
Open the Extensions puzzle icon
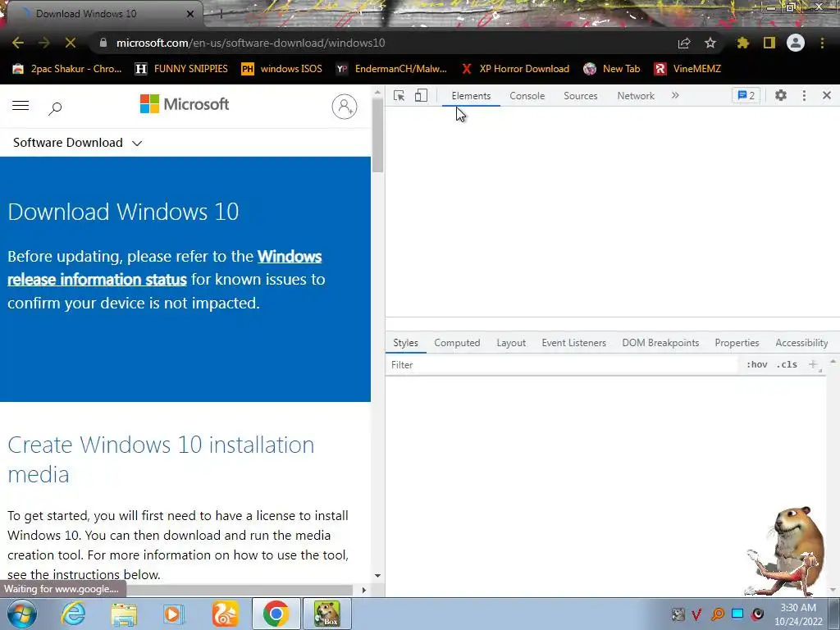point(743,43)
